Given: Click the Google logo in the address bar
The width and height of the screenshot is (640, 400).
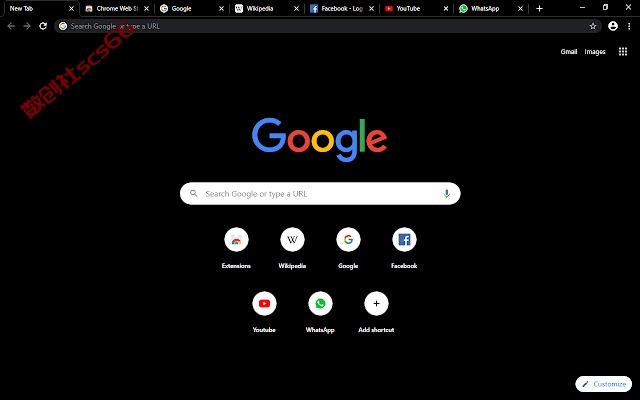Looking at the screenshot, I should pos(63,26).
